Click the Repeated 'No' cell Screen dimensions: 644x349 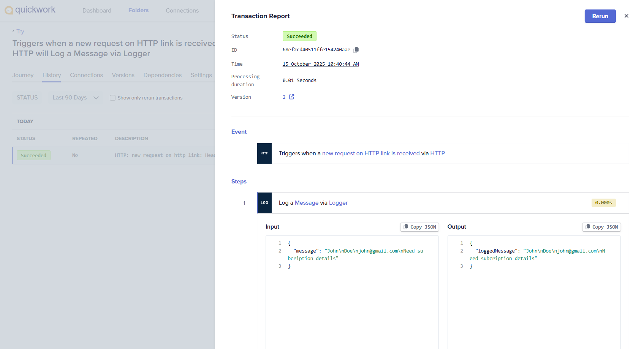tap(75, 155)
